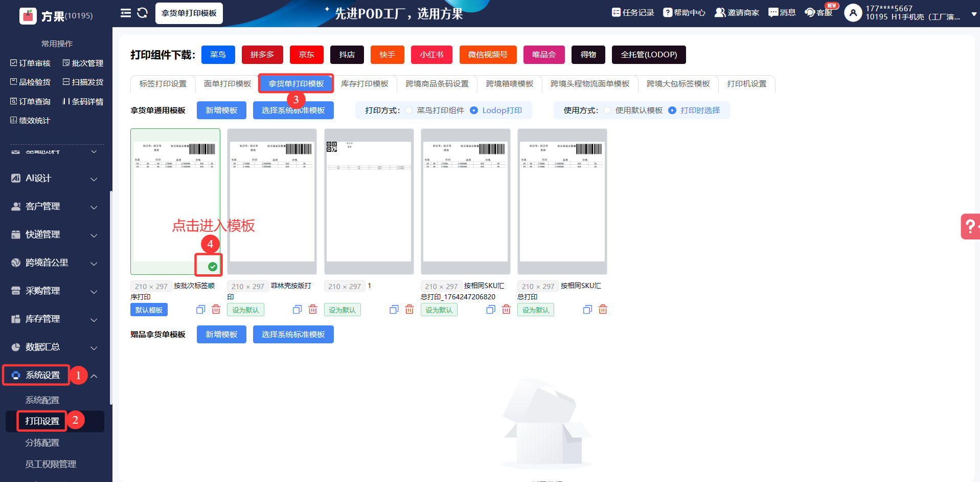Delete the 菲林壳按版打印 template
The height and width of the screenshot is (482, 980).
pyautogui.click(x=313, y=310)
